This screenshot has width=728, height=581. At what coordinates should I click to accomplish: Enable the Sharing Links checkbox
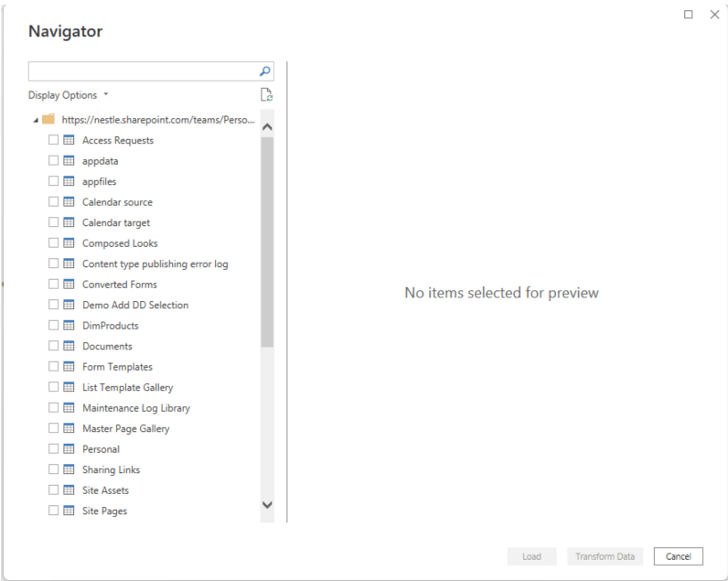(x=53, y=469)
